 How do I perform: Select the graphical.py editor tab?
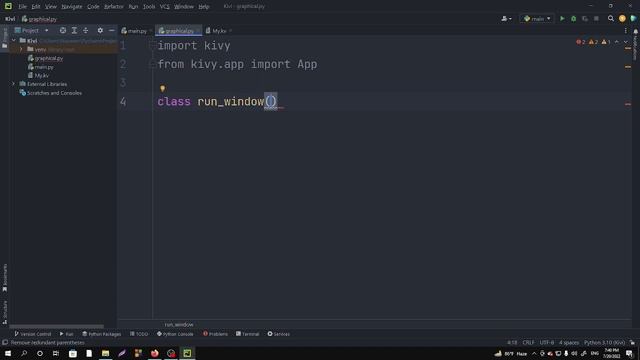[178, 31]
